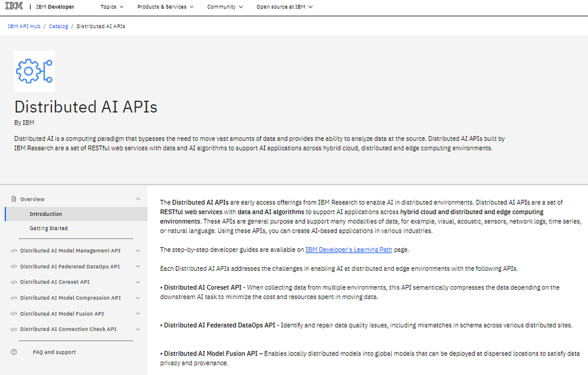Open Distributed AI Model Fusion API section
The width and height of the screenshot is (588, 375).
click(x=62, y=314)
